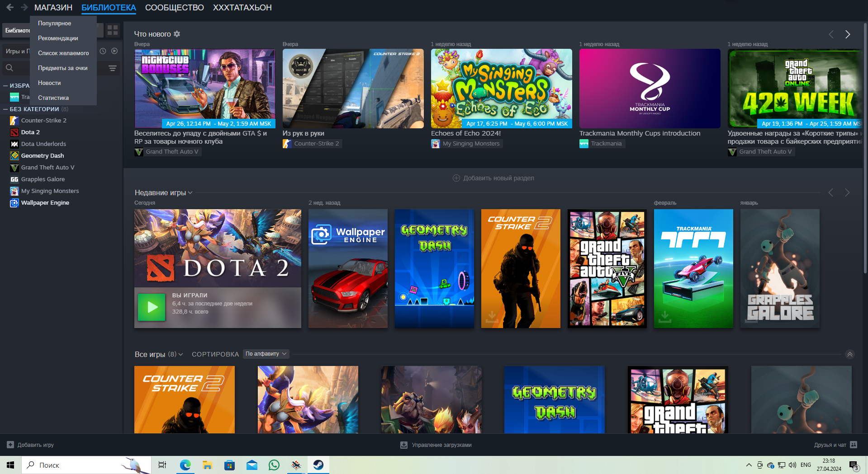The image size is (868, 474).
Task: Open Echoes of Echo 2024 news card
Action: point(501,89)
